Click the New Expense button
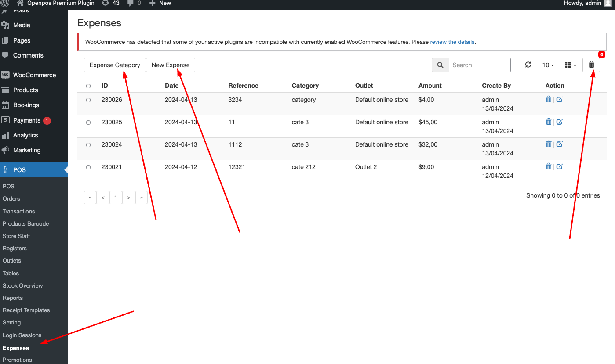Viewport: 615px width, 364px height. click(x=171, y=65)
